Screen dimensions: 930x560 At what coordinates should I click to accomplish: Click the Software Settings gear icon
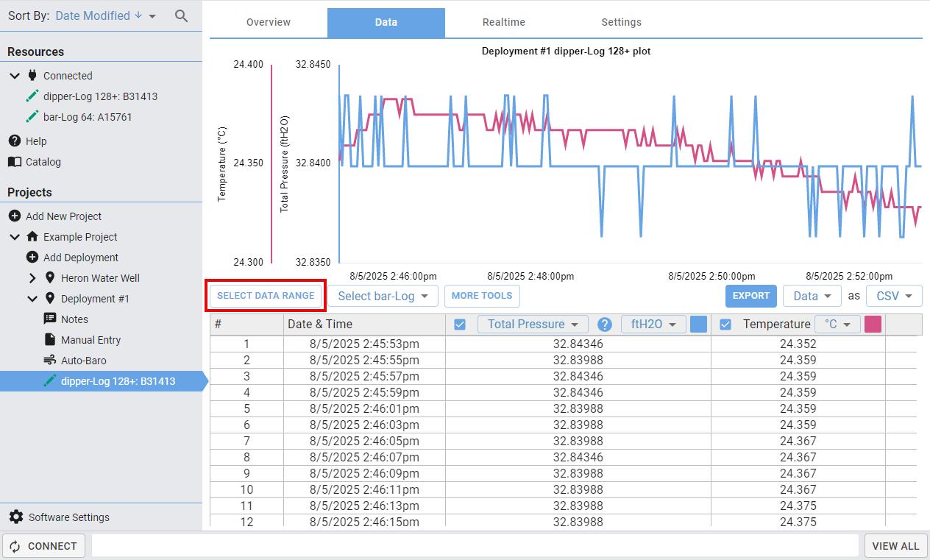15,517
